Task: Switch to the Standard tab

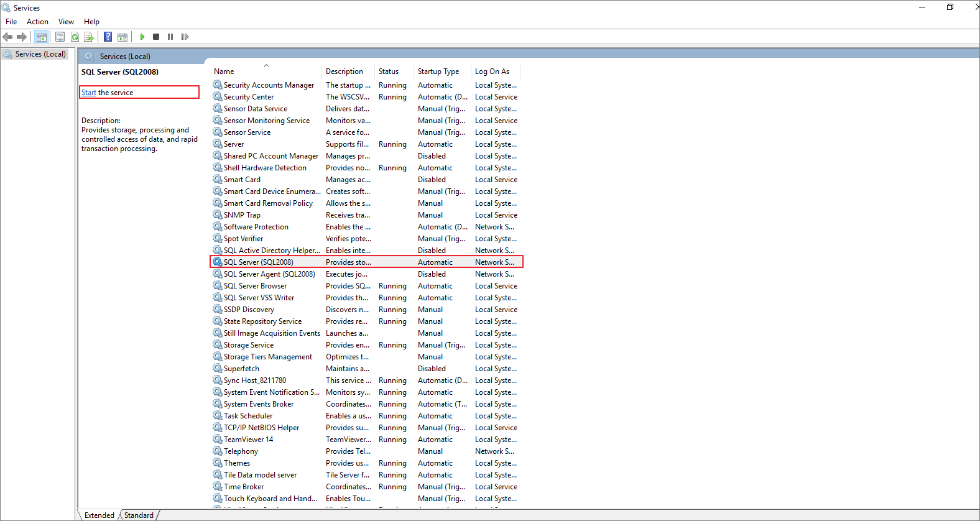Action: [x=139, y=515]
